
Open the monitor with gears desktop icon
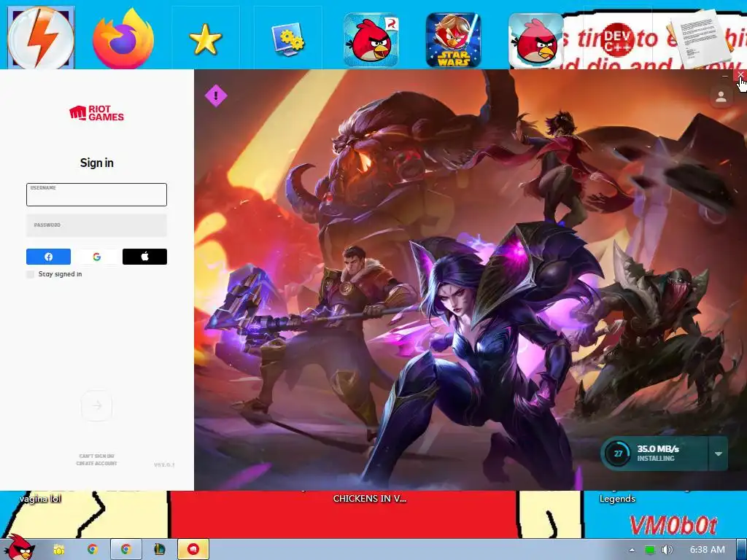point(287,39)
